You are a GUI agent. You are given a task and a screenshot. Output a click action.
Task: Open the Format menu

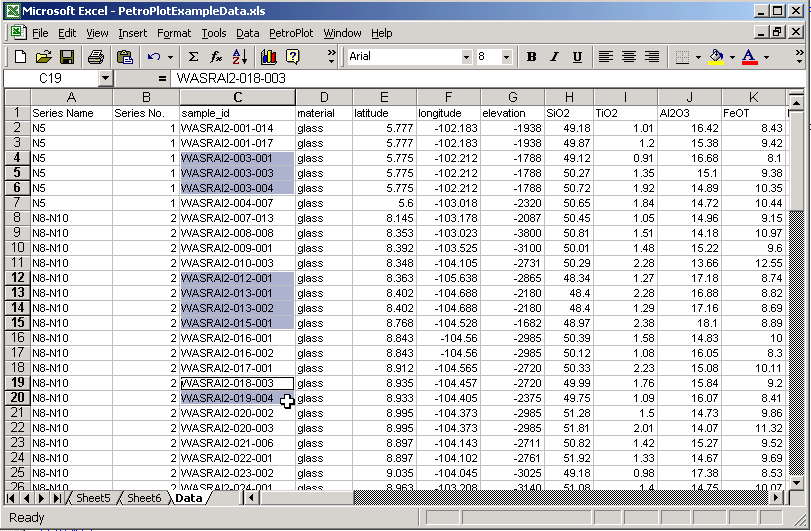(x=174, y=34)
